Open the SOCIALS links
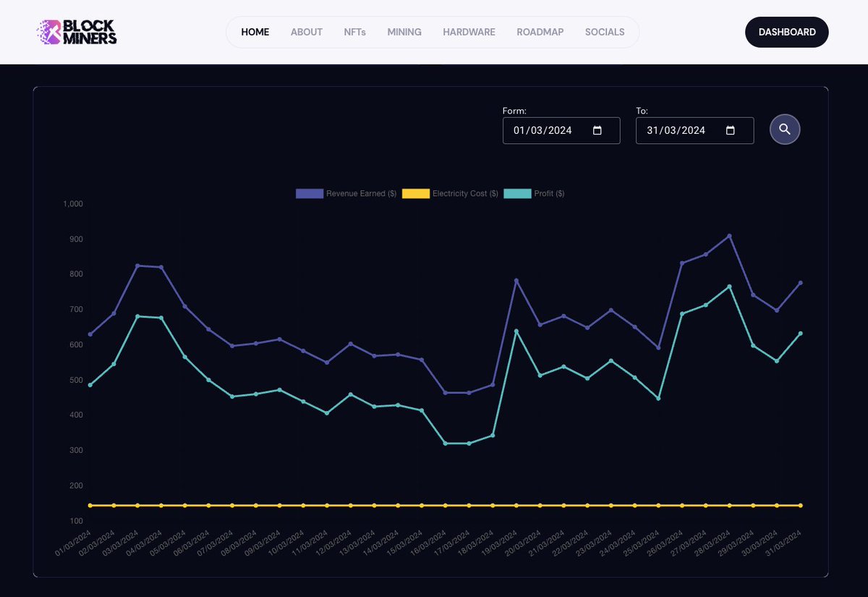Image resolution: width=868 pixels, height=597 pixels. pyautogui.click(x=605, y=32)
